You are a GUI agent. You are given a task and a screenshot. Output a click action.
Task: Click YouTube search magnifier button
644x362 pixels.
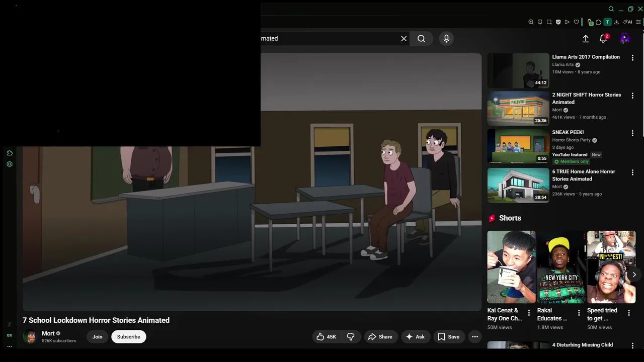(421, 38)
